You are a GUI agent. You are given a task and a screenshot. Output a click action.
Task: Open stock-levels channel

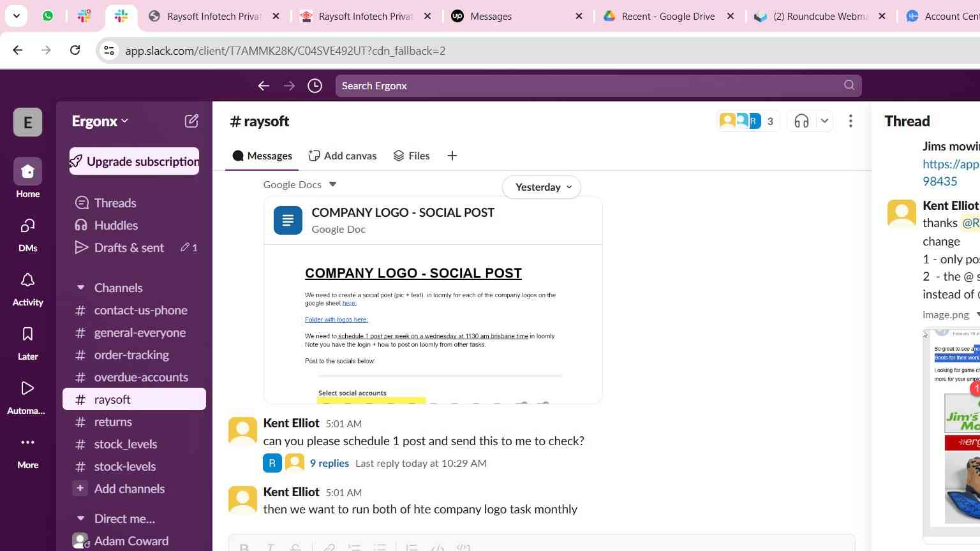click(134, 466)
